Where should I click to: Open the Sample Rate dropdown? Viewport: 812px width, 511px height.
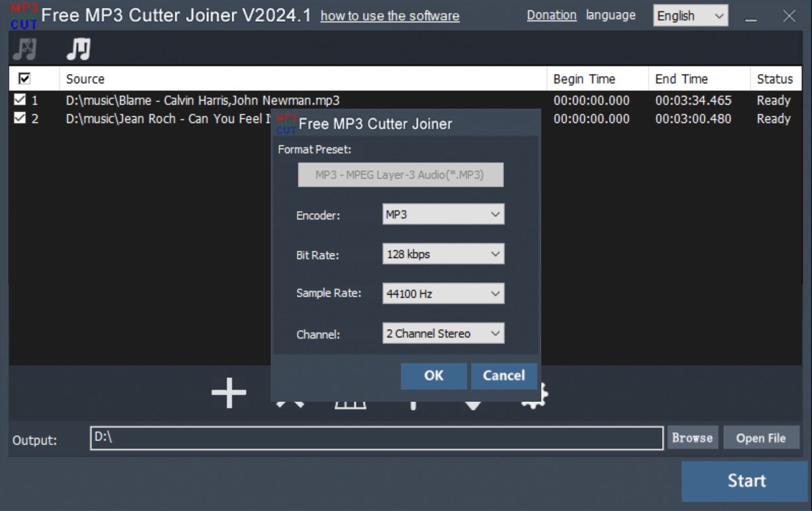point(443,293)
